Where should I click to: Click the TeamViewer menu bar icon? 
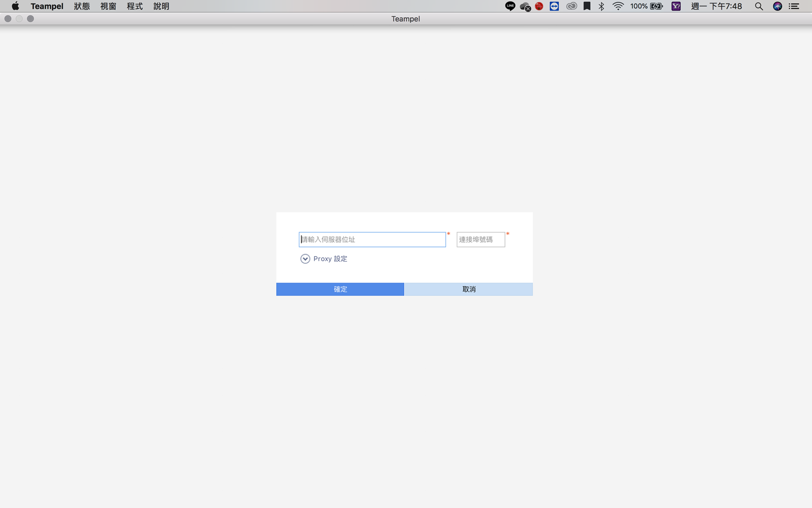[554, 6]
